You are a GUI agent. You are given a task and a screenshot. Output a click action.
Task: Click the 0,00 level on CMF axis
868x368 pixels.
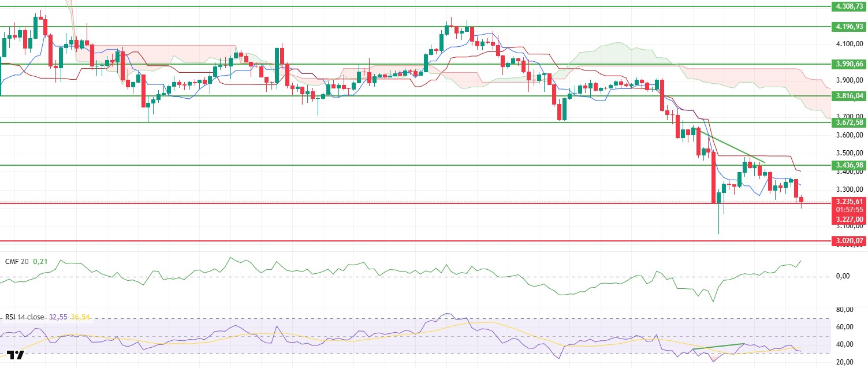[x=842, y=276]
